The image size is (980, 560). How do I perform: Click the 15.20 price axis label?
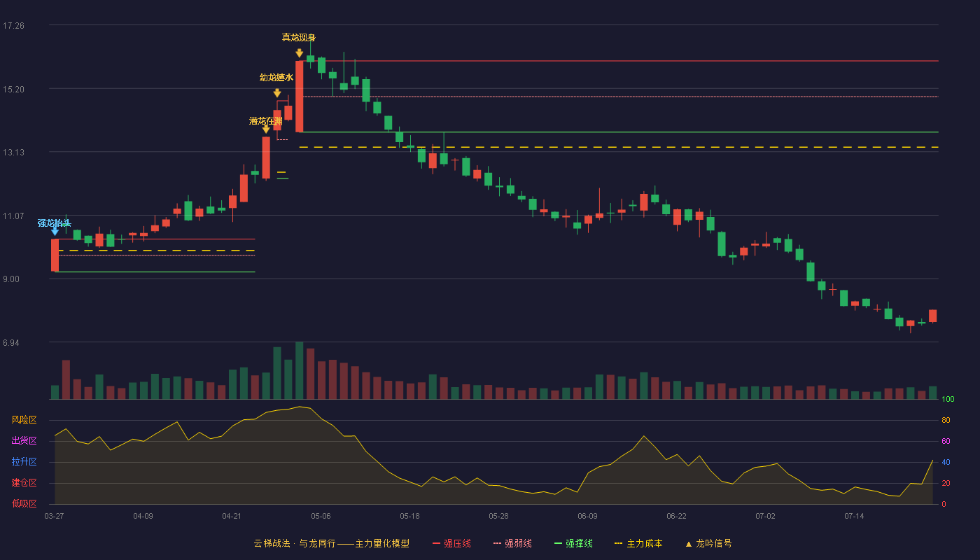coord(13,90)
